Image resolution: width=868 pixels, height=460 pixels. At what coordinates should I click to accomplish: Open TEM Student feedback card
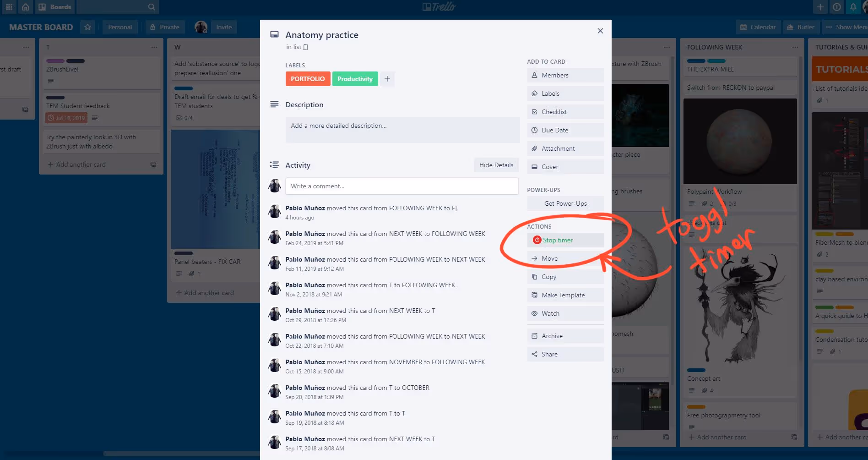[x=101, y=109]
